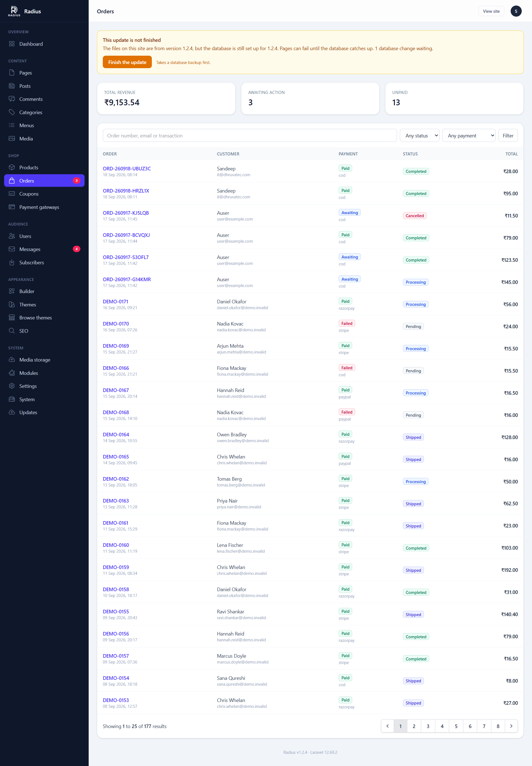The height and width of the screenshot is (766, 532).
Task: Go to page 8 in pagination
Action: [x=498, y=726]
